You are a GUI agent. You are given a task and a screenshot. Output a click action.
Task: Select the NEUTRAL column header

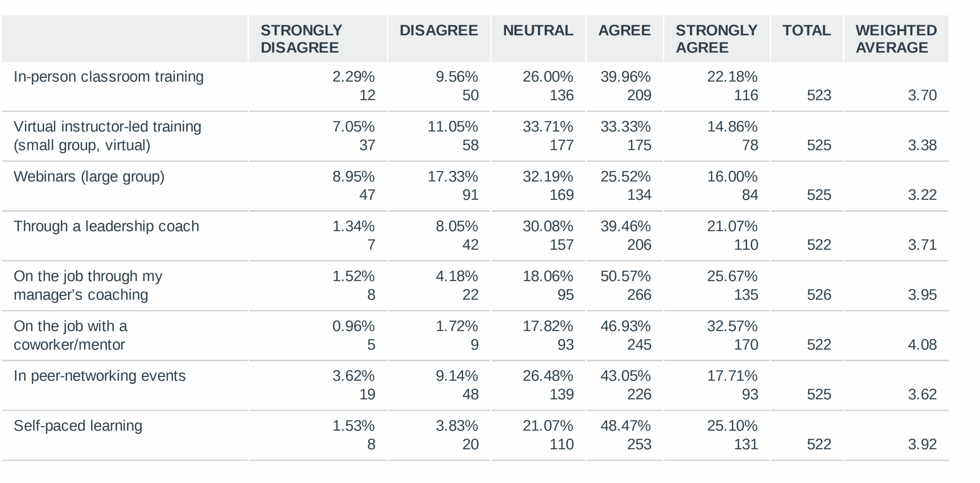pos(538,30)
